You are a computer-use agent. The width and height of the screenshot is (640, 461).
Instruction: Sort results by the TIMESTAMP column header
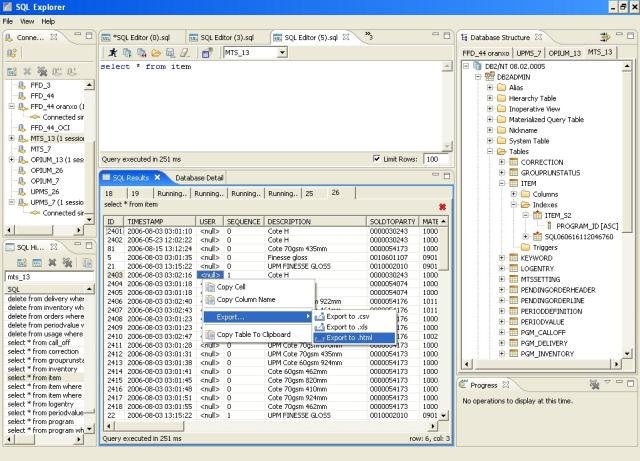(x=160, y=221)
